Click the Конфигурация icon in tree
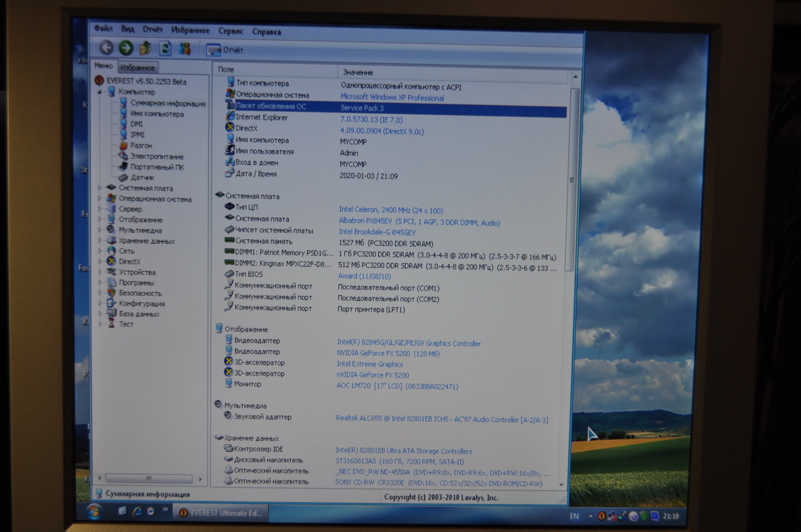Screen dimensions: 801x532 [x=111, y=303]
